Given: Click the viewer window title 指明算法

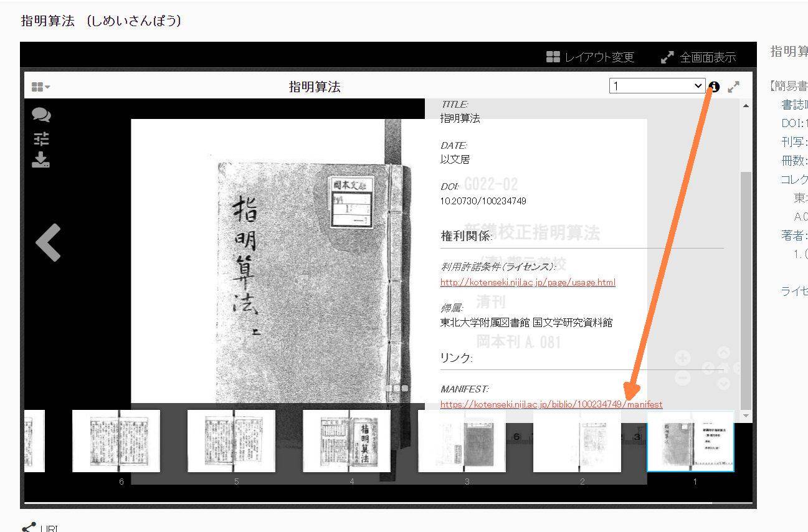Looking at the screenshot, I should (x=315, y=87).
